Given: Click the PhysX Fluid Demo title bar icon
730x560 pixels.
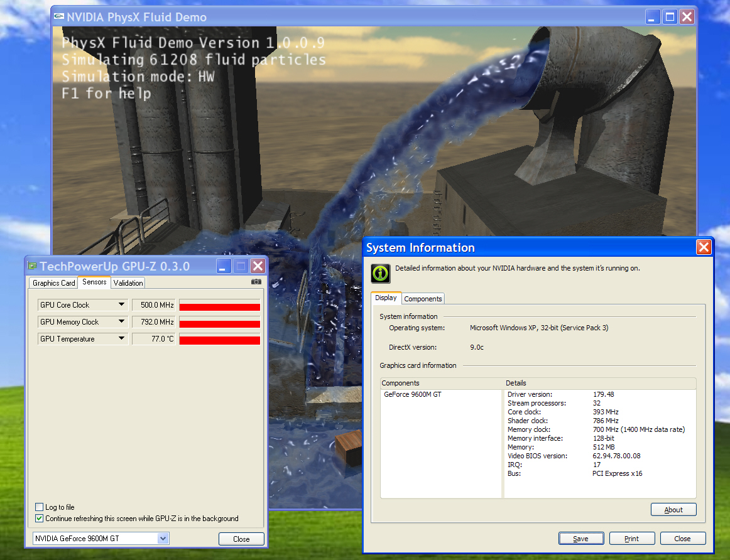Looking at the screenshot, I should pyautogui.click(x=58, y=16).
